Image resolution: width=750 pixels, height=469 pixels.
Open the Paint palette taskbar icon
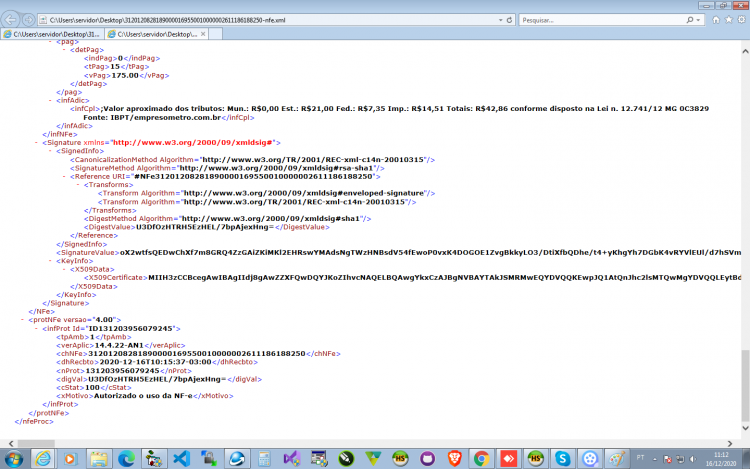617,459
